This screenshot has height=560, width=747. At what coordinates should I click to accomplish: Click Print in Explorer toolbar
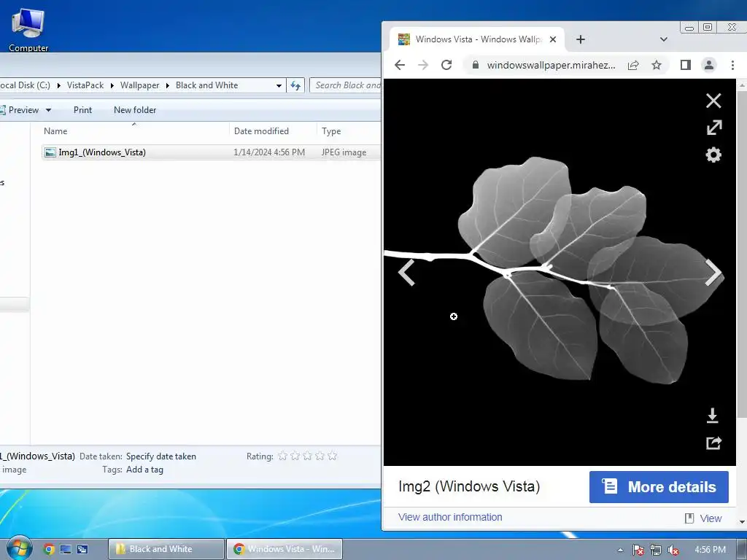coord(82,110)
